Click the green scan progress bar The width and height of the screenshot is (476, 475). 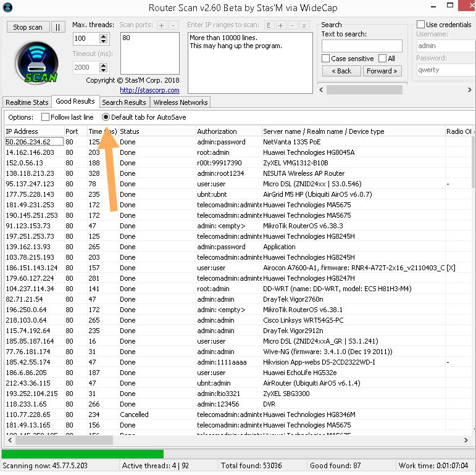click(x=83, y=454)
